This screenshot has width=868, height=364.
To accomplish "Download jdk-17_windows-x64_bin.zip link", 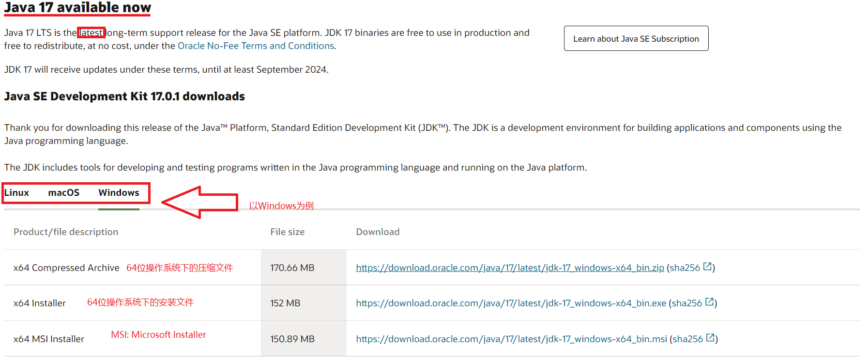I will tap(510, 268).
